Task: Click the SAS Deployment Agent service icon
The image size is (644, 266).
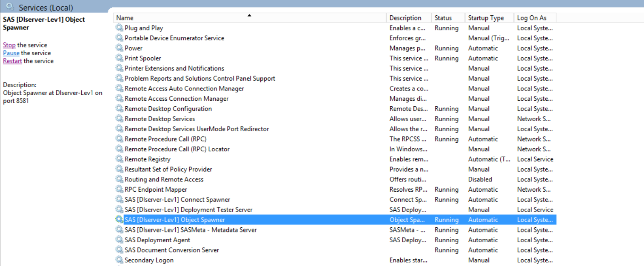Action: click(119, 240)
